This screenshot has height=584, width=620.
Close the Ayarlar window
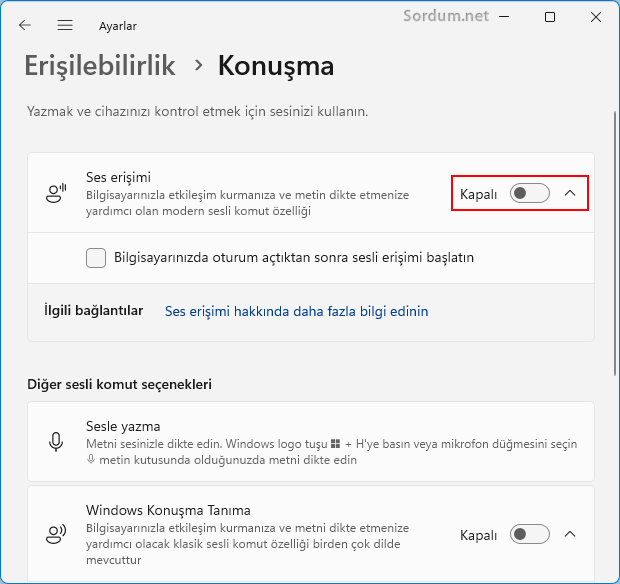tap(596, 17)
